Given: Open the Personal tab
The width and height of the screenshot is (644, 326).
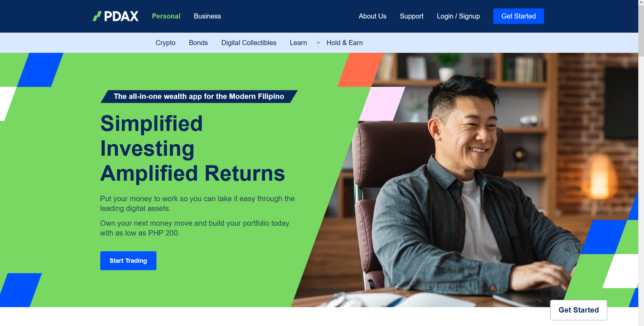Looking at the screenshot, I should 166,16.
